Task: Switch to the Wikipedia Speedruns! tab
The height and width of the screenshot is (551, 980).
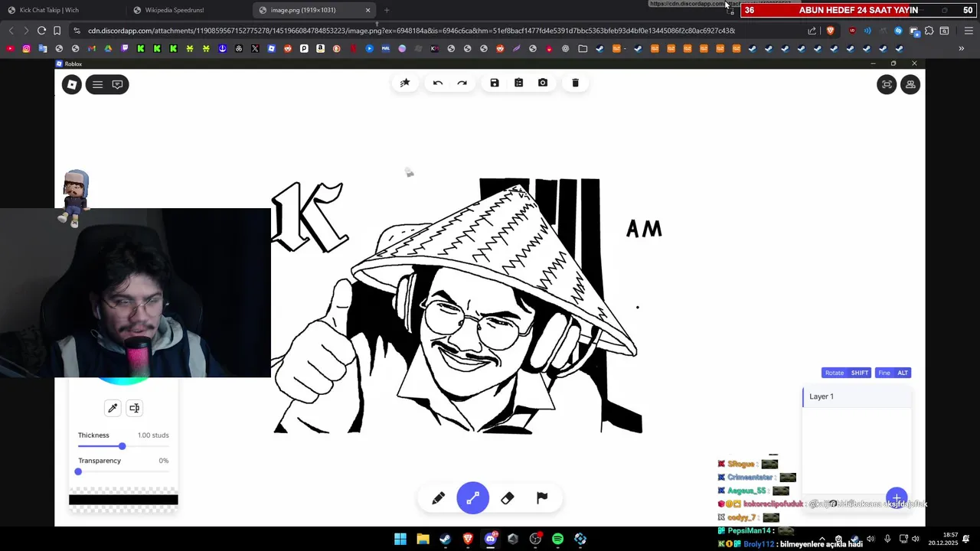Action: click(189, 10)
